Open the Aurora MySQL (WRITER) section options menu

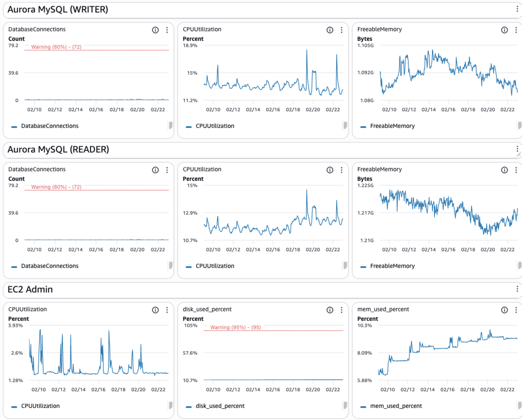coord(517,10)
